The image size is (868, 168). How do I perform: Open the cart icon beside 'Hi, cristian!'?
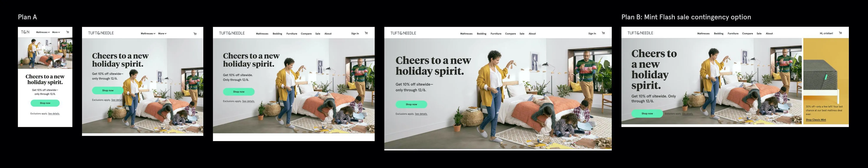point(840,33)
